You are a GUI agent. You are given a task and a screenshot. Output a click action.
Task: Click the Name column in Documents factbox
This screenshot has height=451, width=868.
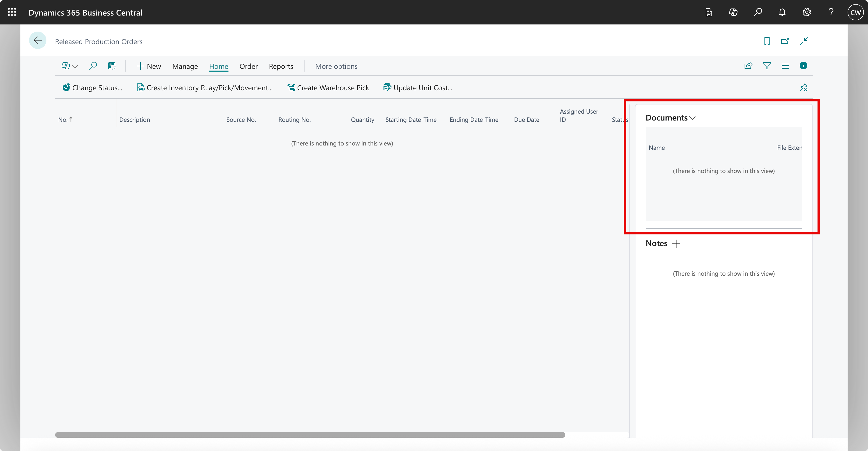point(657,148)
